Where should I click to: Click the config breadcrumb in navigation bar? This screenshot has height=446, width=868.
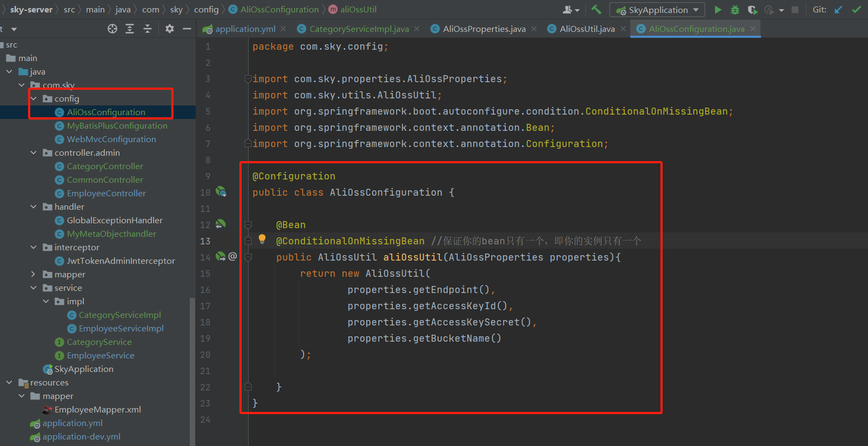pyautogui.click(x=206, y=10)
